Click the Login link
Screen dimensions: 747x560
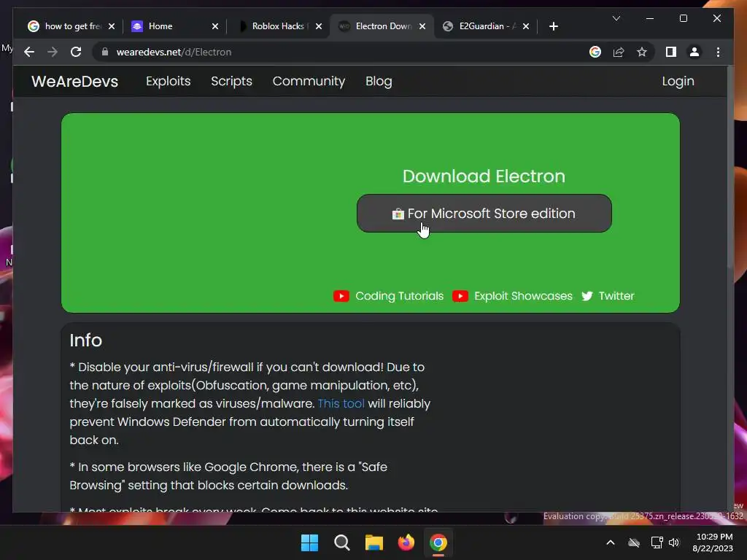pyautogui.click(x=678, y=82)
